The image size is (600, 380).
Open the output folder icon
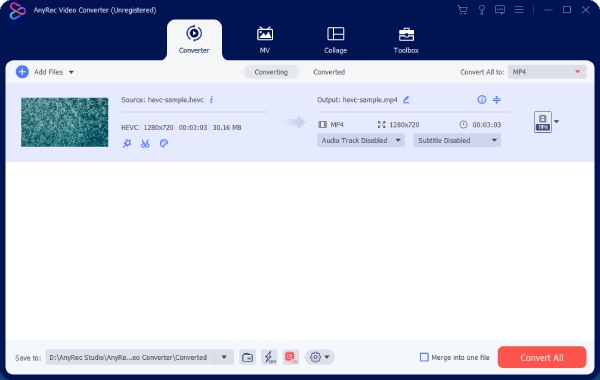click(247, 357)
